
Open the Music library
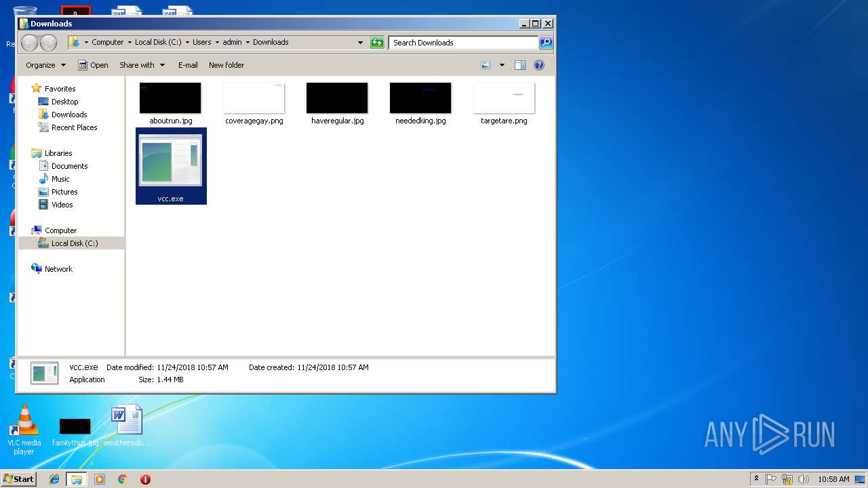click(x=60, y=179)
